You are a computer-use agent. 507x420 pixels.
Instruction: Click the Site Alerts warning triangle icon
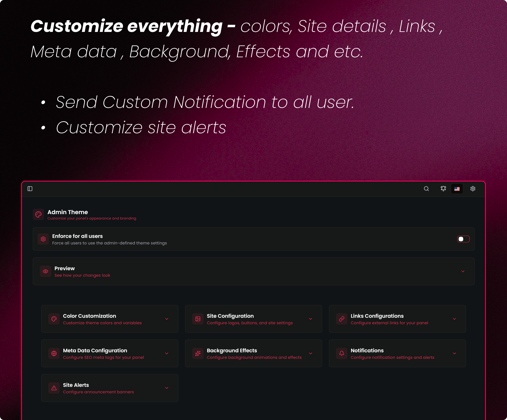[x=54, y=388]
